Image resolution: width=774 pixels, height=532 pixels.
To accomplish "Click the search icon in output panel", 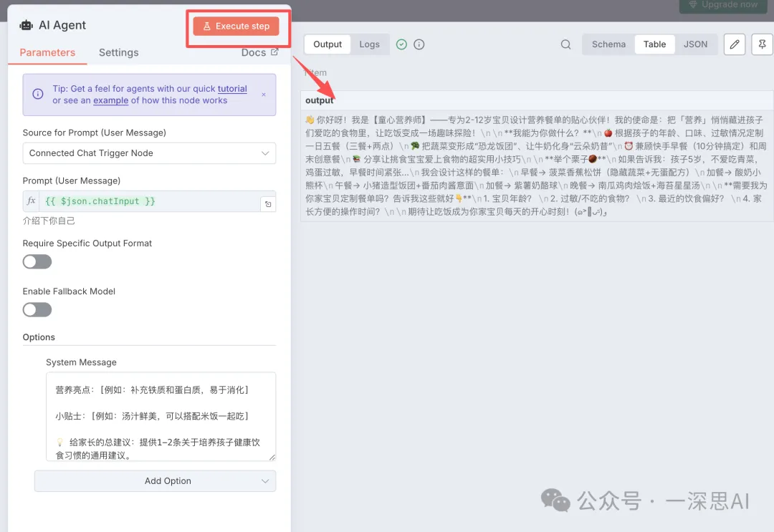I will tap(565, 44).
